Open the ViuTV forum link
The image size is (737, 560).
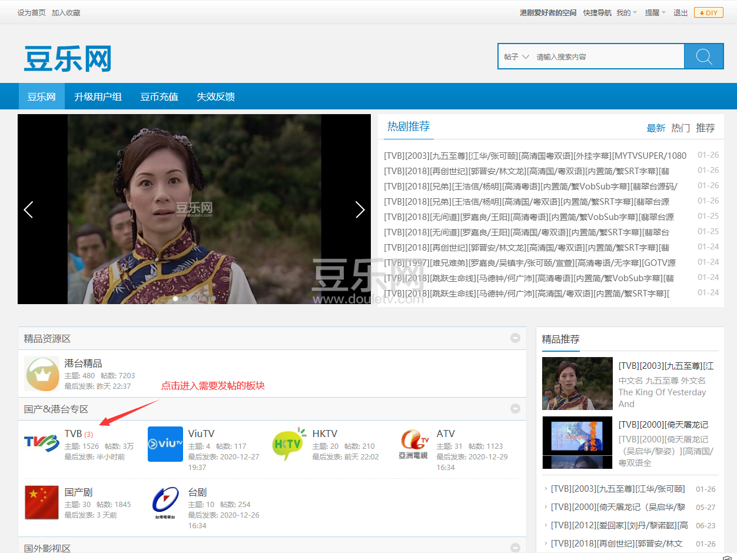pyautogui.click(x=201, y=434)
